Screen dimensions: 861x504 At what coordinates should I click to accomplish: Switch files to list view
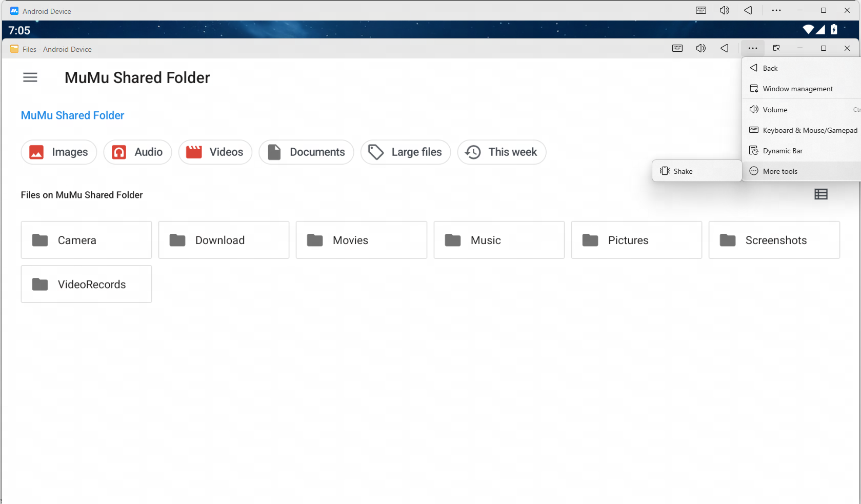click(821, 194)
